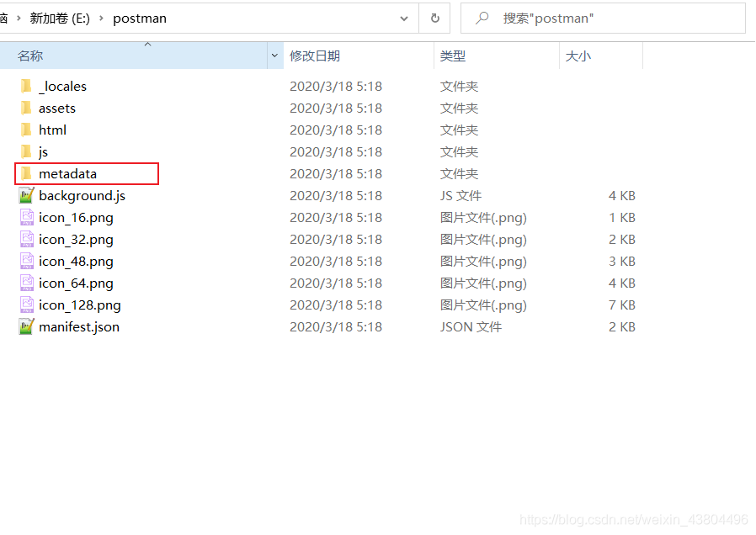Screen dimensions: 756x535
Task: Select the icon_64.png file name
Action: coord(76,283)
